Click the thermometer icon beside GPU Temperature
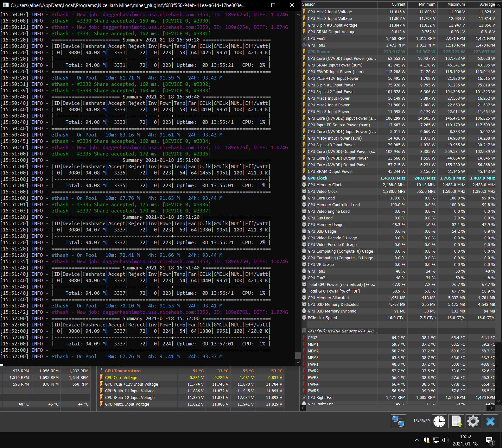 pyautogui.click(x=101, y=371)
